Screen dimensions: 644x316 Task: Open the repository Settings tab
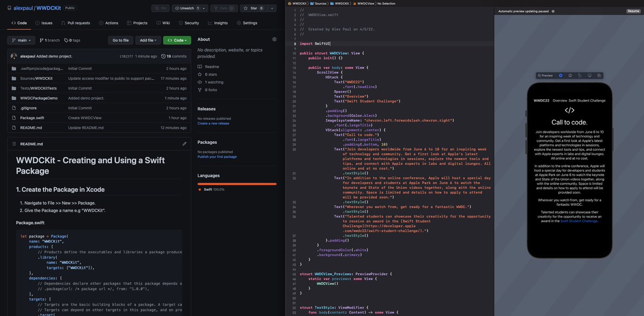(x=246, y=23)
